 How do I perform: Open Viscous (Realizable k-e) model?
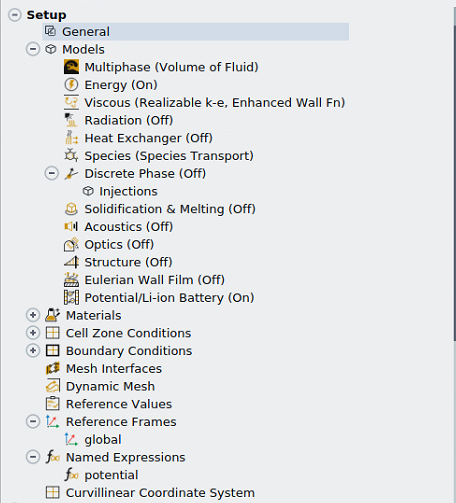pos(215,103)
